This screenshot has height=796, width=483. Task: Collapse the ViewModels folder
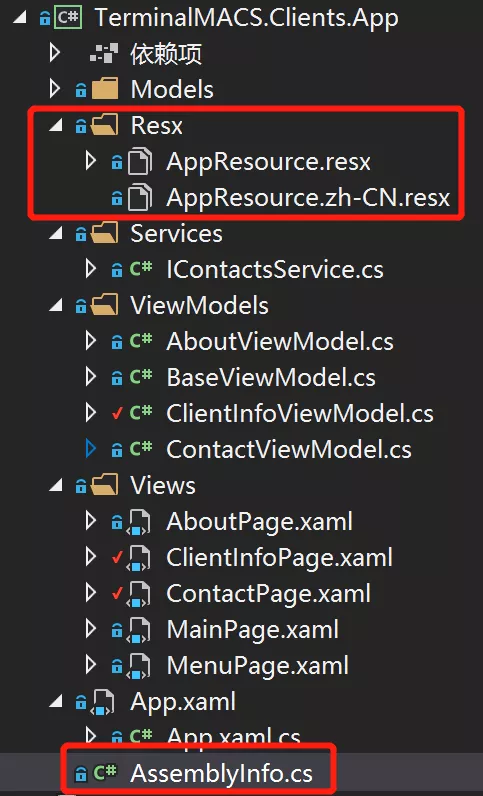click(x=56, y=306)
